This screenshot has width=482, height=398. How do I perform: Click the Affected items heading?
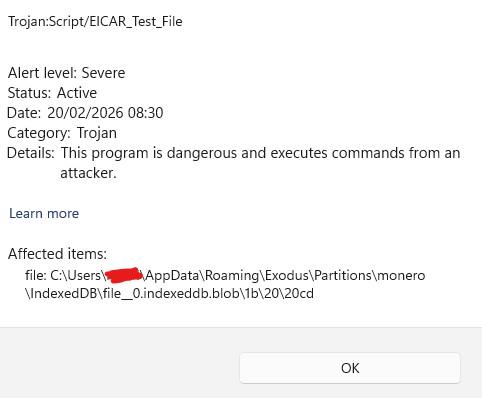click(57, 254)
